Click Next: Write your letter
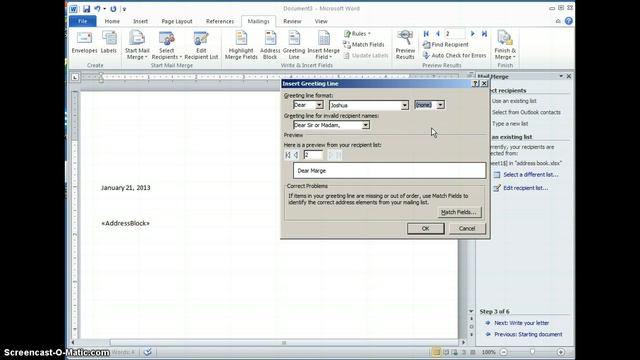 (521, 323)
